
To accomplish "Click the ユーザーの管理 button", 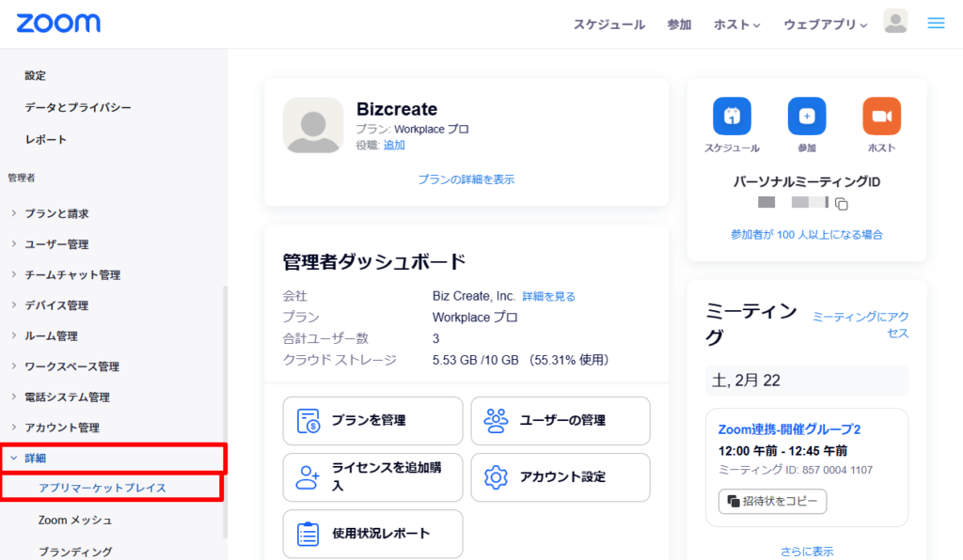I will (x=560, y=421).
